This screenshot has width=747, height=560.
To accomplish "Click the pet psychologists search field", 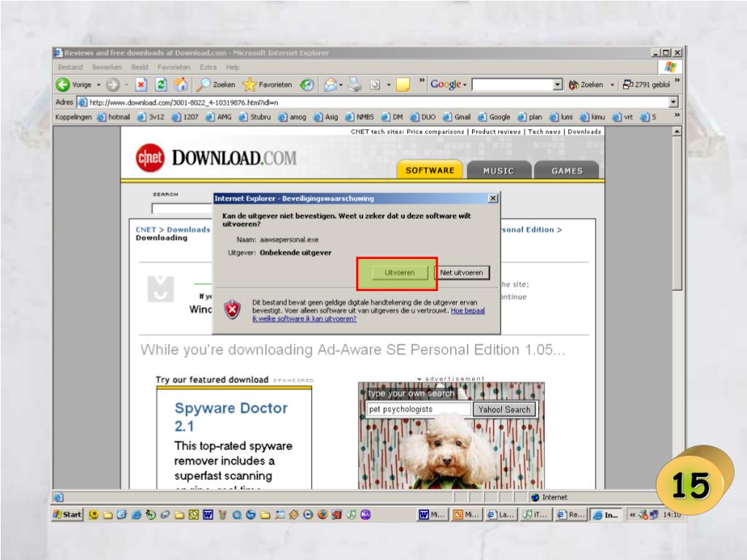I will pyautogui.click(x=419, y=410).
